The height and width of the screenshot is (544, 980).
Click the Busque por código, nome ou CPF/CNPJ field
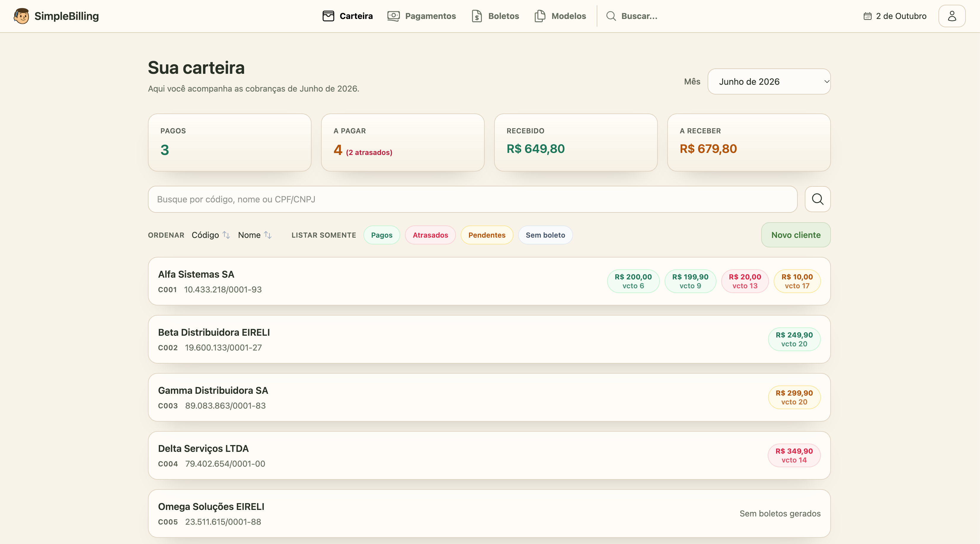click(473, 199)
